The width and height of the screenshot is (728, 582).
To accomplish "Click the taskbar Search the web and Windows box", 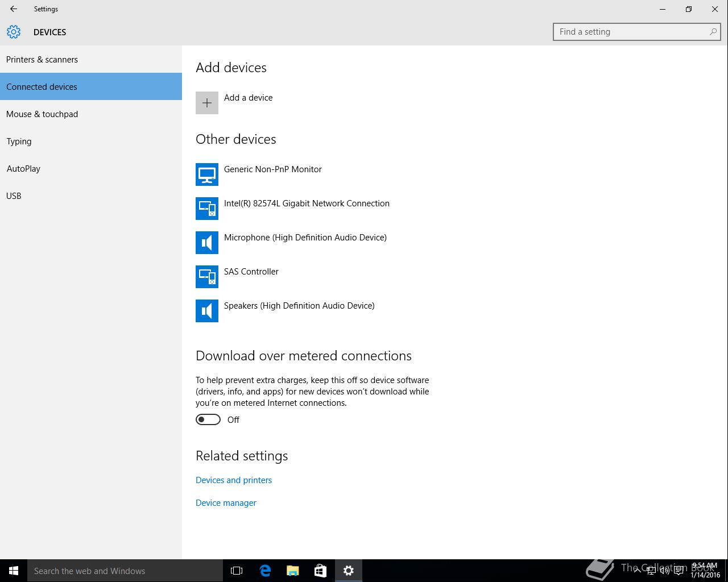I will click(125, 571).
